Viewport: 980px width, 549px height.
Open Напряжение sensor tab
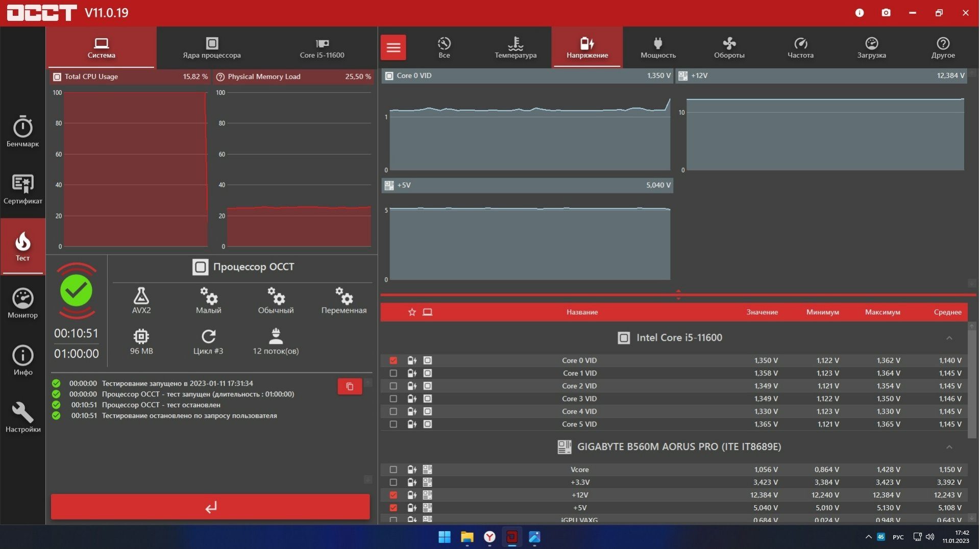[587, 47]
